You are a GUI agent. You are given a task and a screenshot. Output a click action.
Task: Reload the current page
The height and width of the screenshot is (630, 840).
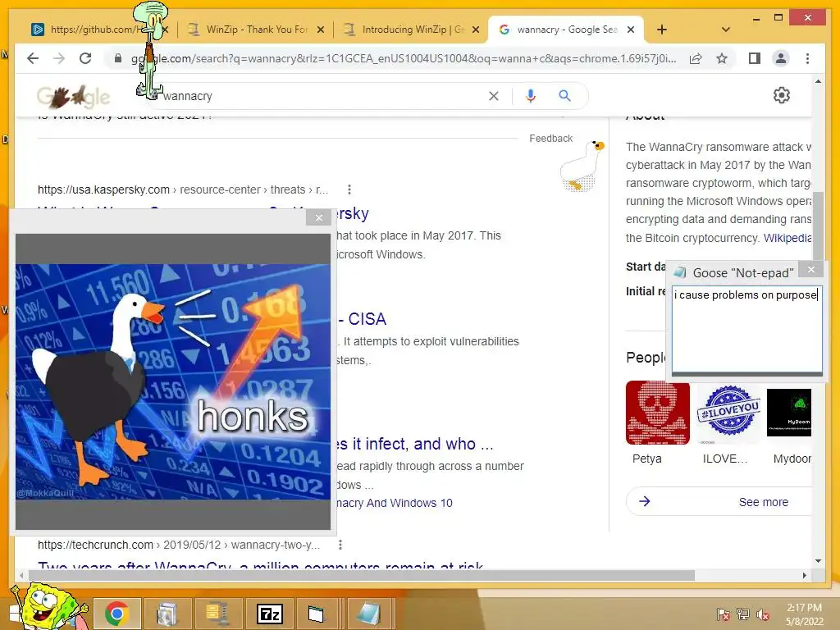click(85, 58)
